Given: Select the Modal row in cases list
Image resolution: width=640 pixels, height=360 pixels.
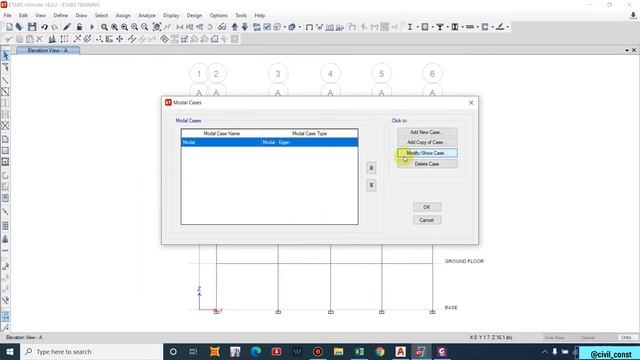Looking at the screenshot, I should tap(269, 142).
